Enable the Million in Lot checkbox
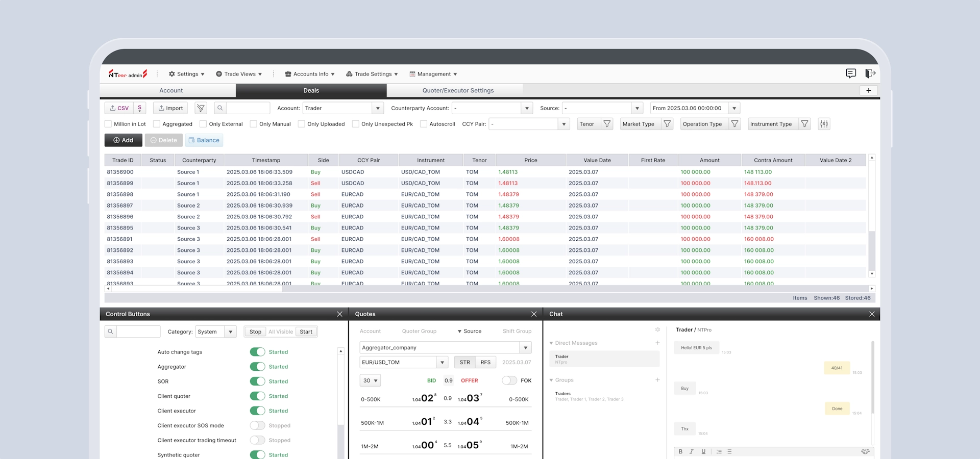This screenshot has width=980, height=459. pos(108,124)
